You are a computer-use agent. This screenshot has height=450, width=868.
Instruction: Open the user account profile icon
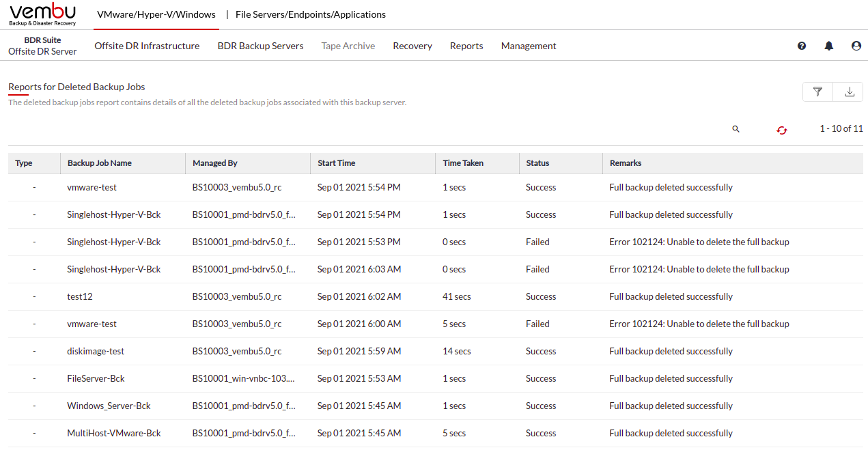click(856, 46)
